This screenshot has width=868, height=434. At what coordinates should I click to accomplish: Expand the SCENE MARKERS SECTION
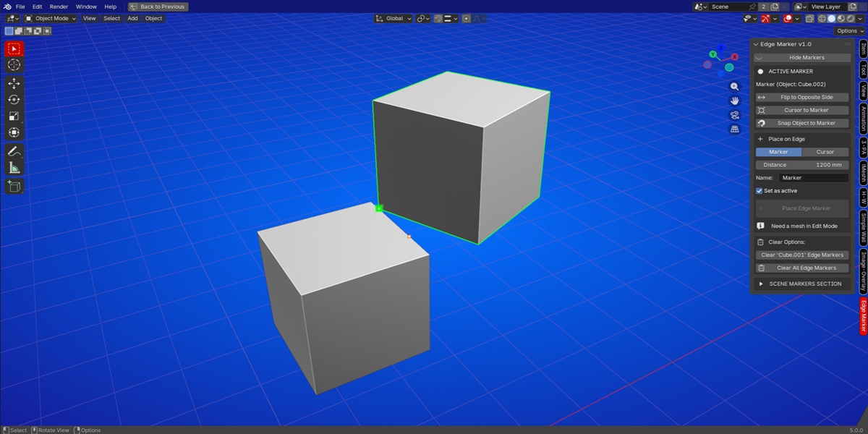pos(801,284)
